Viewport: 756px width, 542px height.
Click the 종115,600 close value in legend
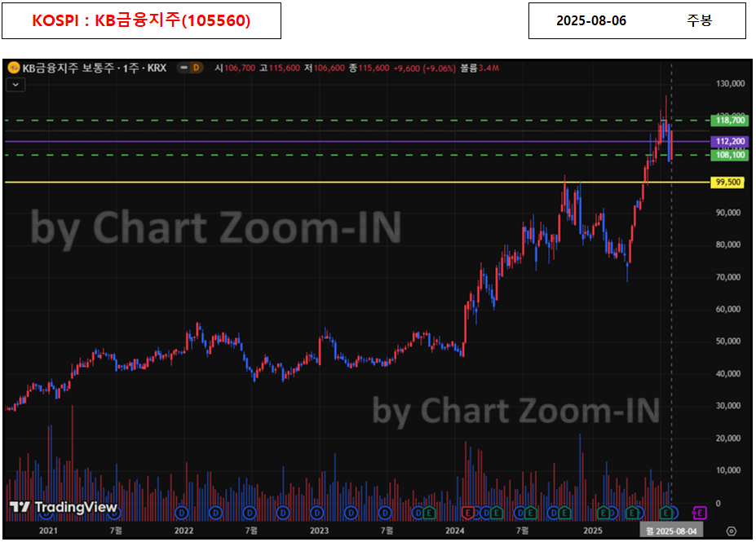[369, 68]
